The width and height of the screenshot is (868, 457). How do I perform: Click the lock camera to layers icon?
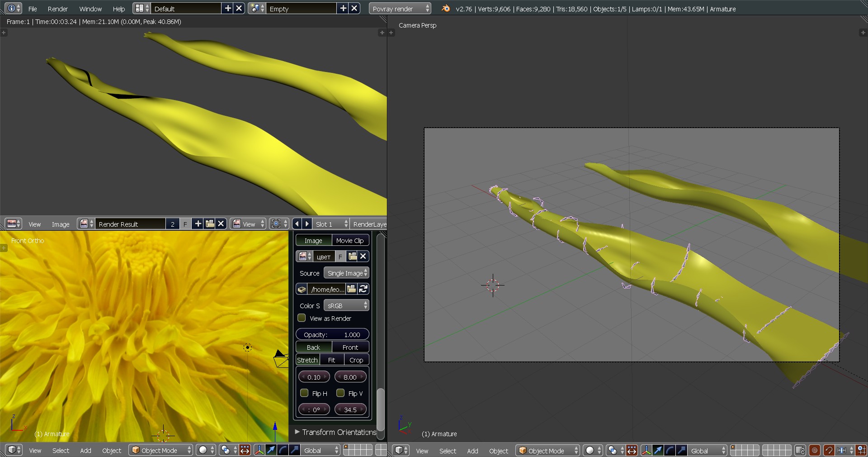point(800,450)
